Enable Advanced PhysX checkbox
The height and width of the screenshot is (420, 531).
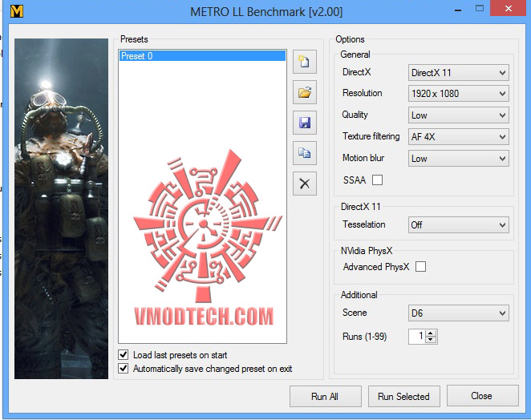point(420,266)
